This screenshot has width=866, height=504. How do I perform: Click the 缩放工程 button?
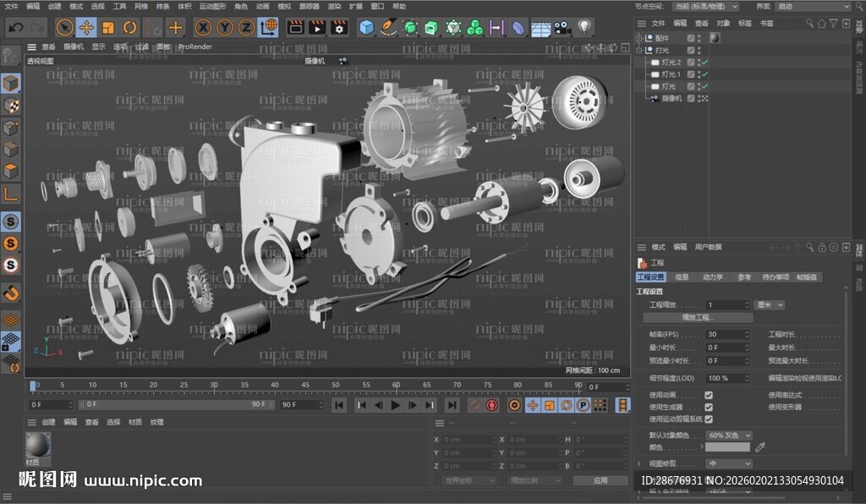[698, 317]
